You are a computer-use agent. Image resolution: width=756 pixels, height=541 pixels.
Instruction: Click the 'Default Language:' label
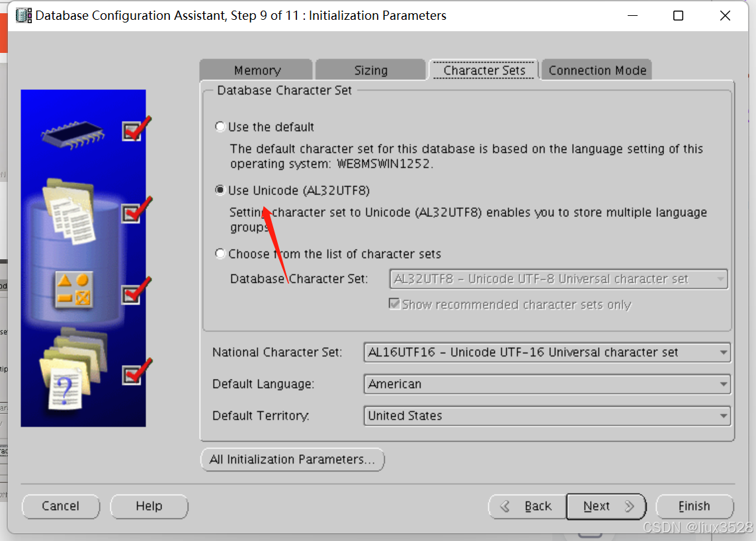point(263,384)
